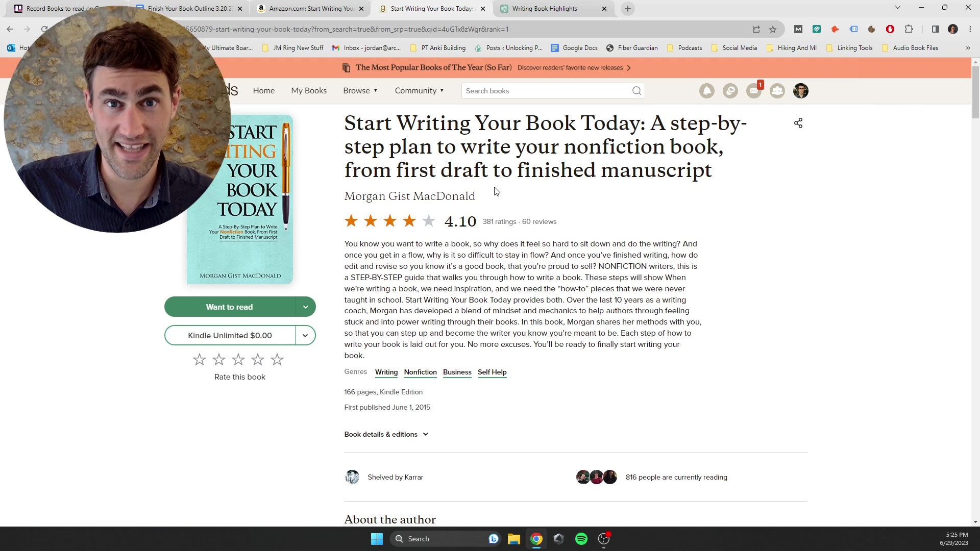Click Chrome profile avatar in toolbar
980x551 pixels.
[x=952, y=29]
